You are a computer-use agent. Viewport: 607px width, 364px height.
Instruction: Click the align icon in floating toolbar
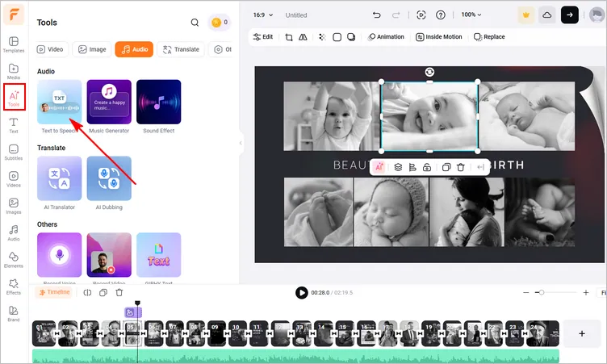coord(412,167)
